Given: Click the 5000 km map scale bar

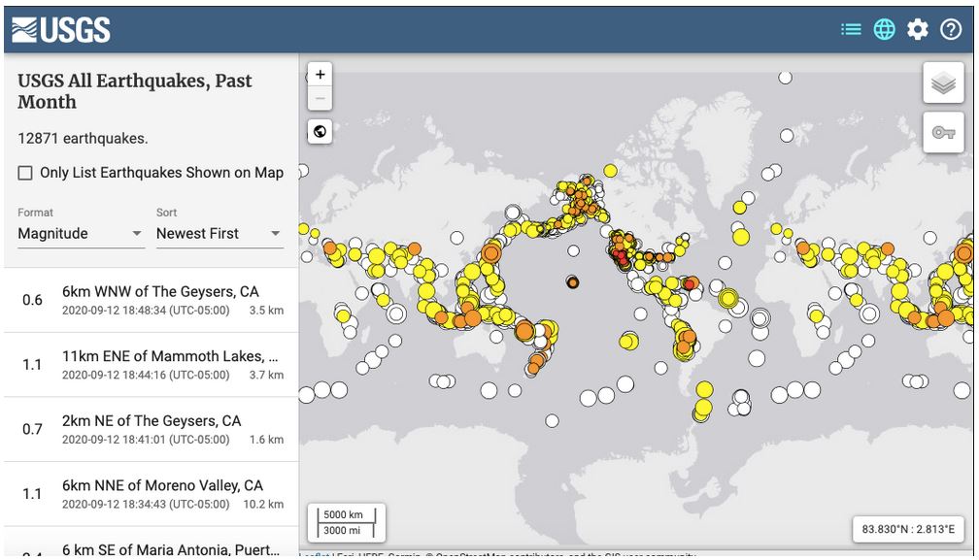Looking at the screenshot, I should pos(347,515).
